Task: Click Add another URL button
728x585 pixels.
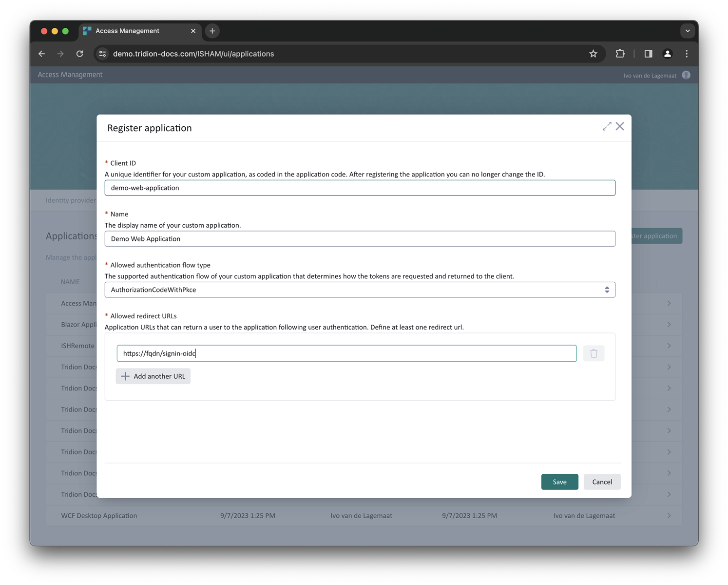Action: [x=153, y=376]
